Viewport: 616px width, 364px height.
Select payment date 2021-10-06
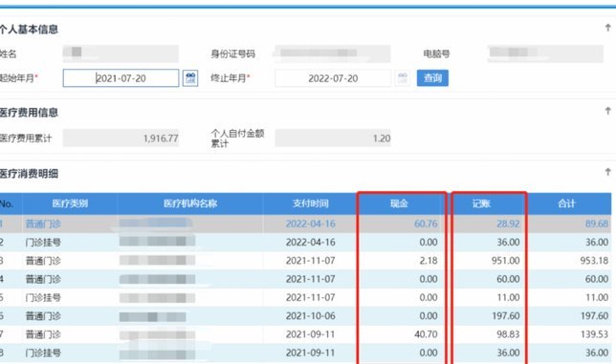pos(310,316)
